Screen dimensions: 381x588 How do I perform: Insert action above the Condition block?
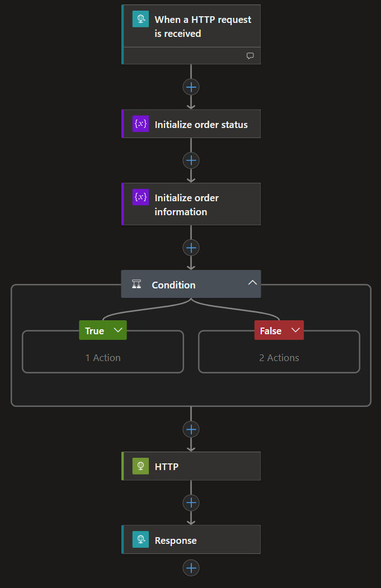pos(191,248)
